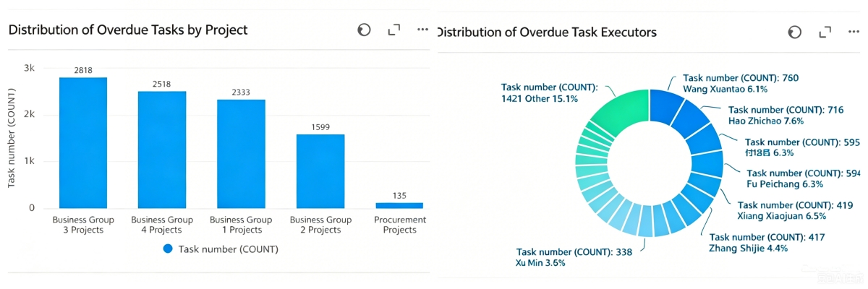Expand Overdue Task Executors chart fullscreen

pos(824,33)
